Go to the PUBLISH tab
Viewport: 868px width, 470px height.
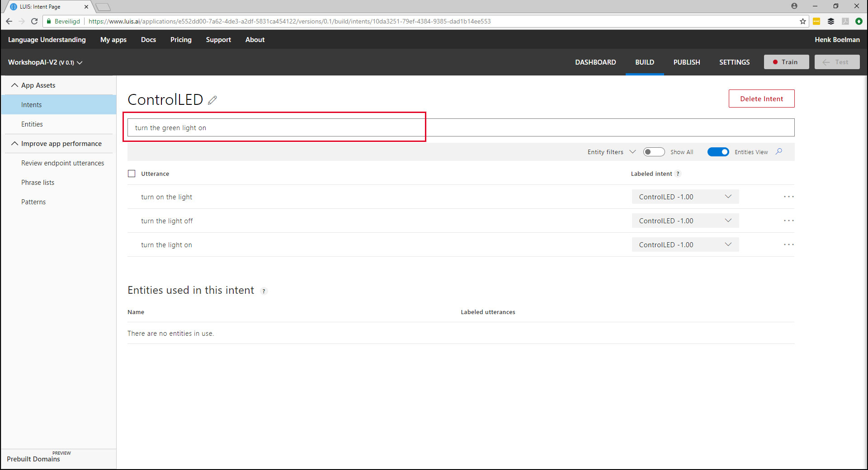pos(687,62)
